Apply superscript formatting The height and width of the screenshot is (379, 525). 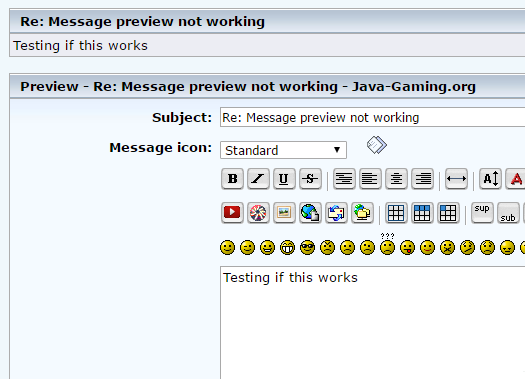482,213
